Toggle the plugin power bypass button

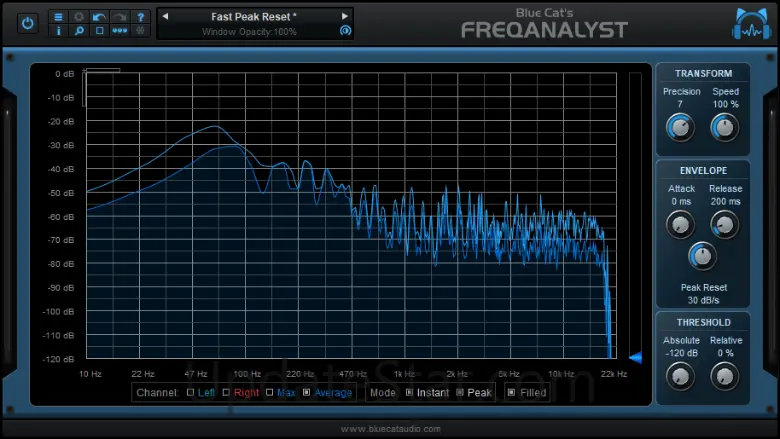[27, 23]
